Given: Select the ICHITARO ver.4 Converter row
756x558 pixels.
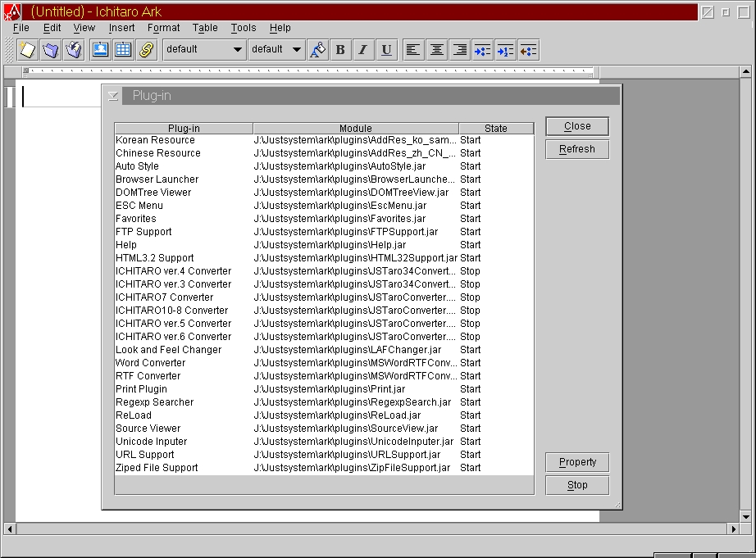Looking at the screenshot, I should click(x=324, y=271).
